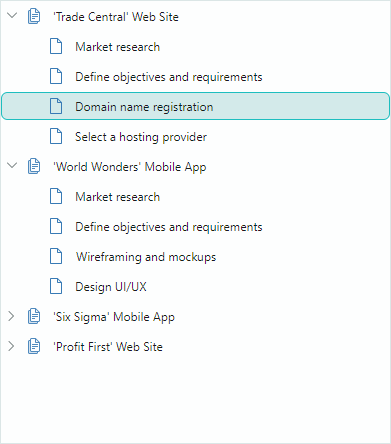This screenshot has height=444, width=391.
Task: Click the 'Trade Central' Web Site documents icon
Action: pos(34,16)
